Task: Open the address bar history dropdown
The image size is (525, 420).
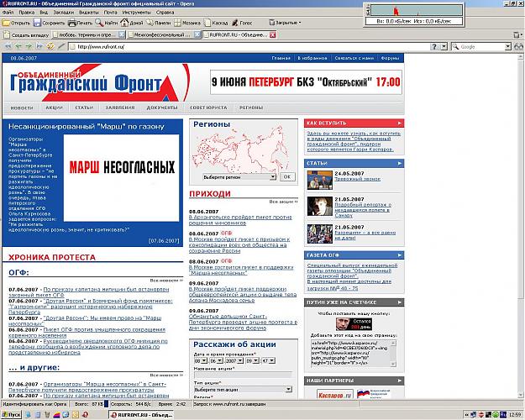Action: 444,46
